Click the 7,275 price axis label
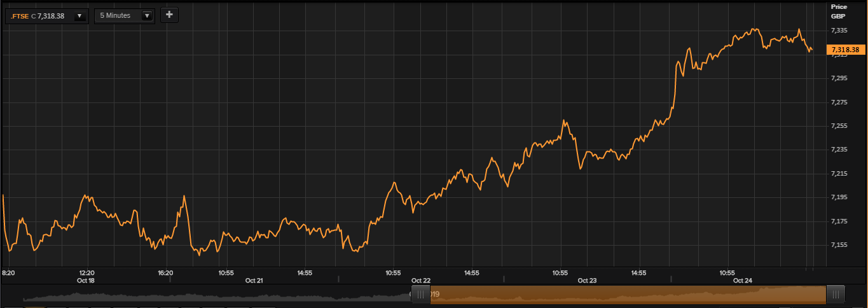 point(839,102)
